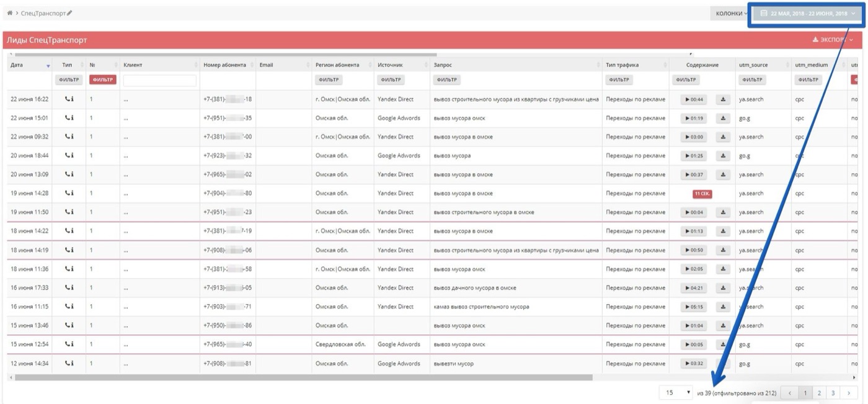The image size is (868, 404).
Task: Select 'Свердловская обл.' region cell
Action: [x=340, y=344]
